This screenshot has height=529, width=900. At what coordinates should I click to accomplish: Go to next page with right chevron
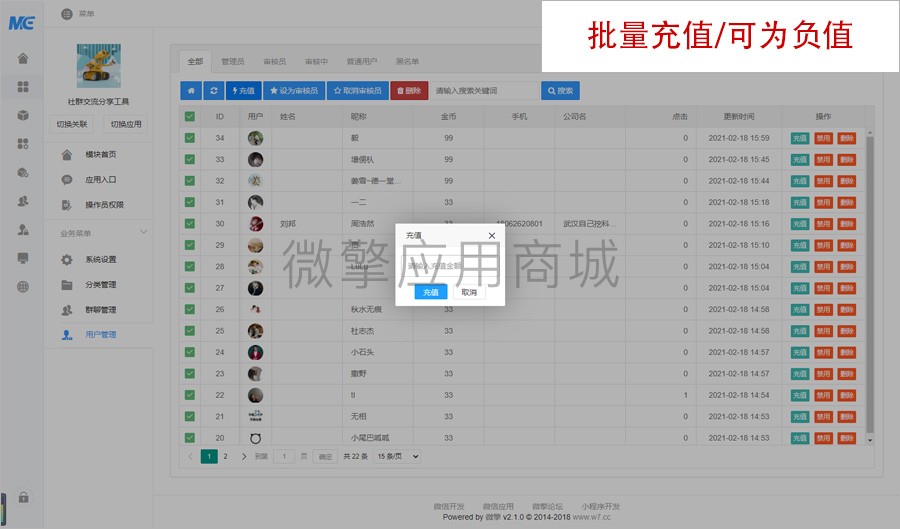coord(244,457)
